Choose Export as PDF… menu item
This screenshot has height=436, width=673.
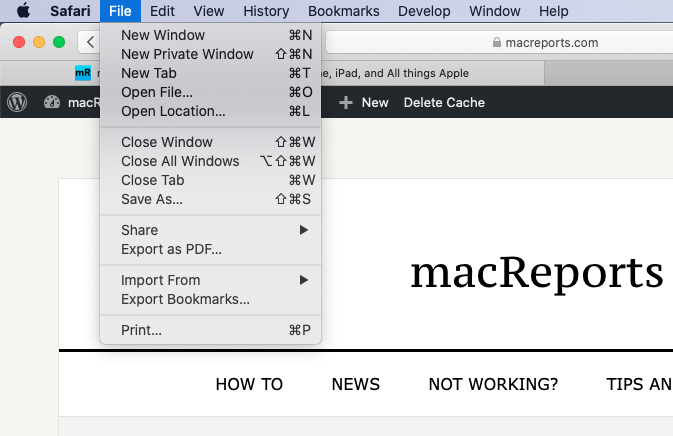(x=210, y=249)
